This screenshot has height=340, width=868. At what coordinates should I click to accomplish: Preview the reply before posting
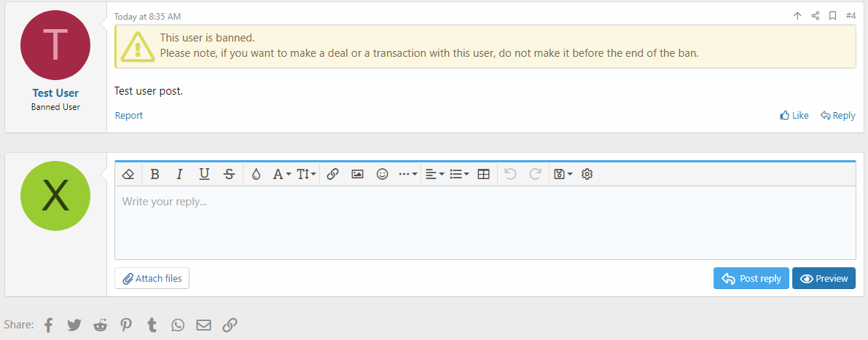[x=824, y=278]
